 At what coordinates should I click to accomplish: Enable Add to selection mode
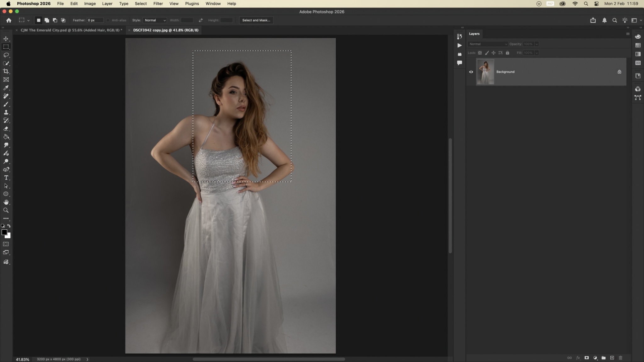coord(47,20)
